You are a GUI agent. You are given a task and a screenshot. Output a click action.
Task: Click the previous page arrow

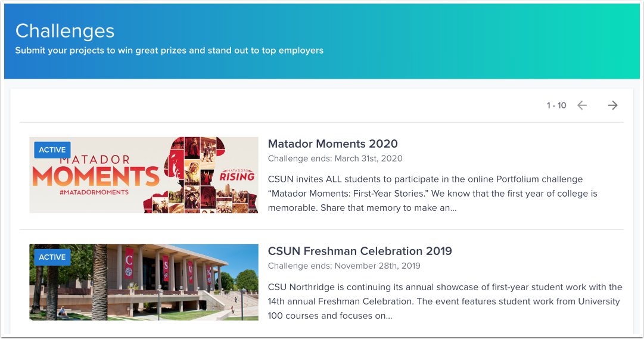(582, 105)
